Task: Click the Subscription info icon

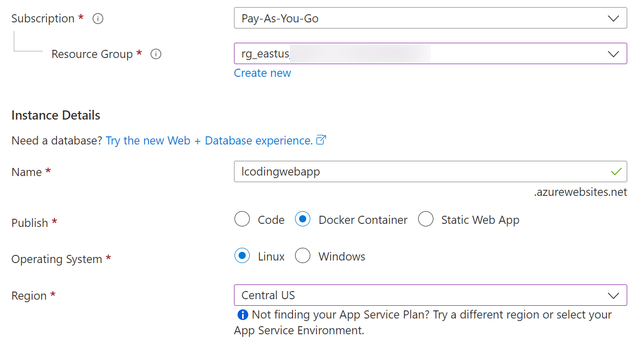Action: click(98, 19)
